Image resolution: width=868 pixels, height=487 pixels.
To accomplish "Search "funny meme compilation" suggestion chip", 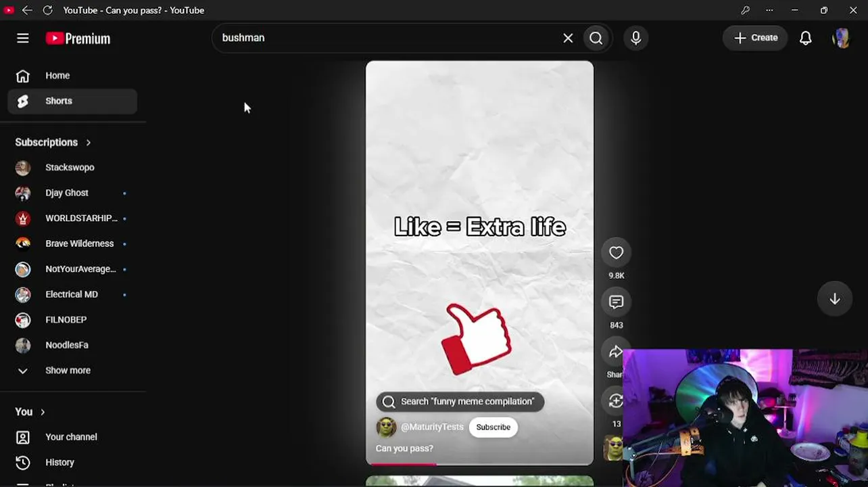I will [x=460, y=402].
